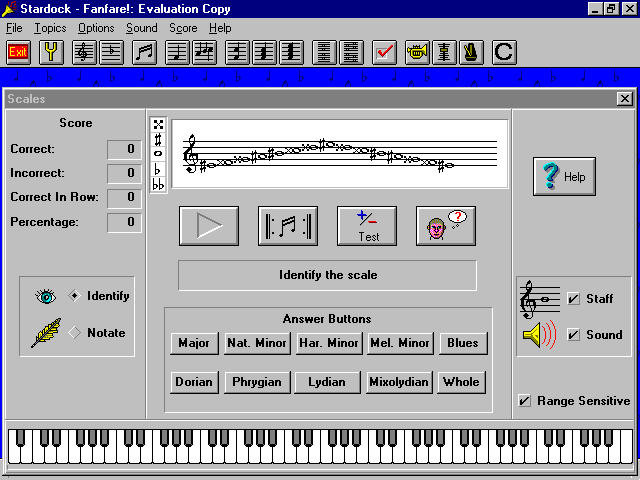Select the single note on staff icon
Image resolution: width=640 pixels, height=480 pixels.
click(x=177, y=52)
